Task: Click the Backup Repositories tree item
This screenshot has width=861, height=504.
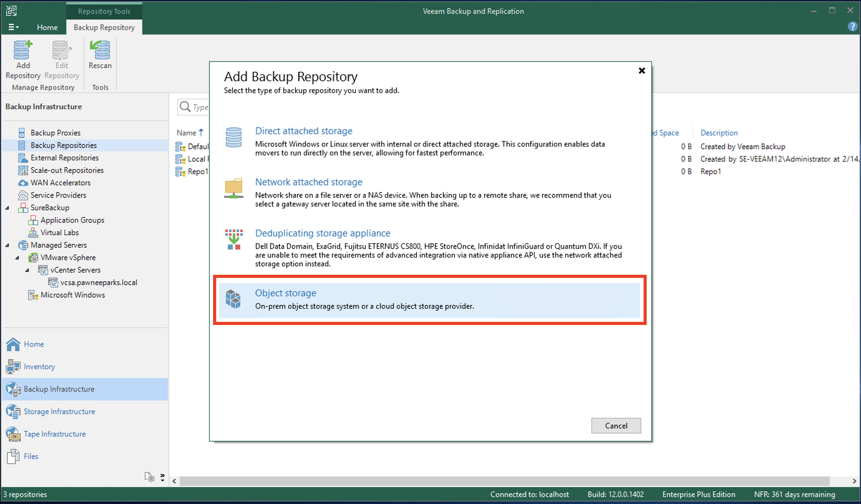Action: click(x=64, y=145)
